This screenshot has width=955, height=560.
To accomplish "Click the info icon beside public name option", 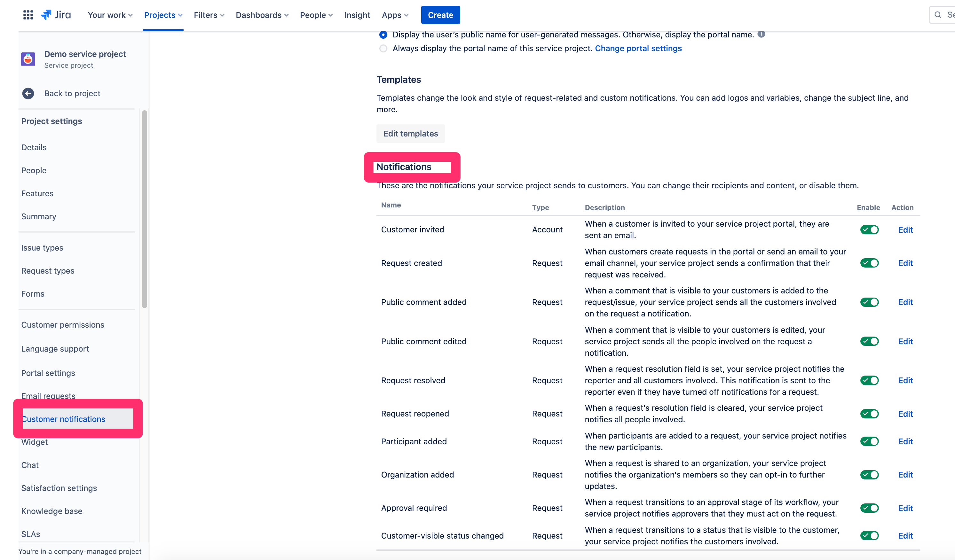I will (761, 34).
